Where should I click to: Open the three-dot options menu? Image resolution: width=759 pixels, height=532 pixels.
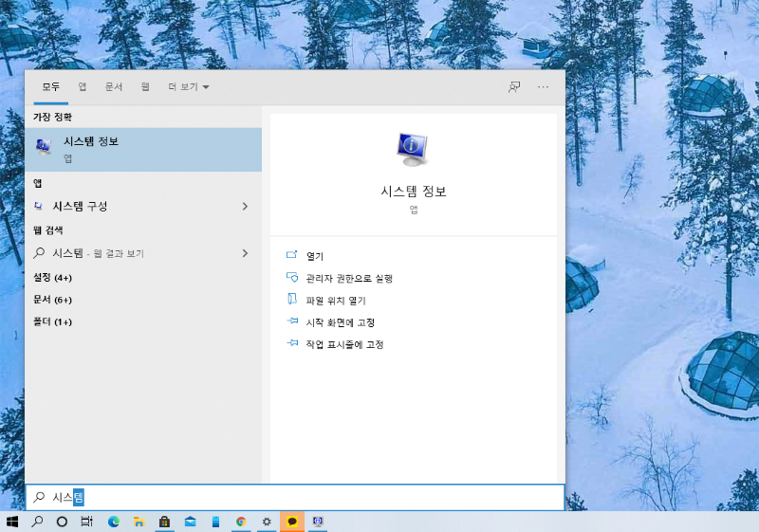[x=544, y=86]
